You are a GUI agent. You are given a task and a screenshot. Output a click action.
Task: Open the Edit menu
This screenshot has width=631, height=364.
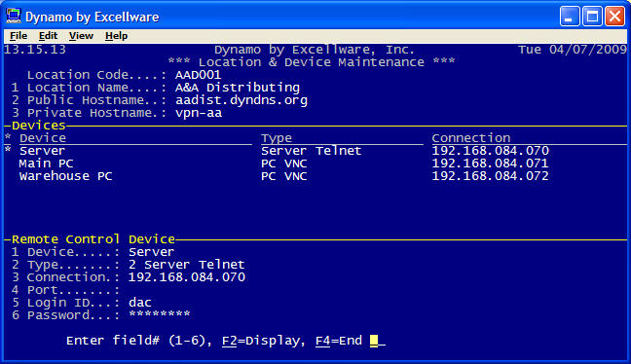coord(48,36)
